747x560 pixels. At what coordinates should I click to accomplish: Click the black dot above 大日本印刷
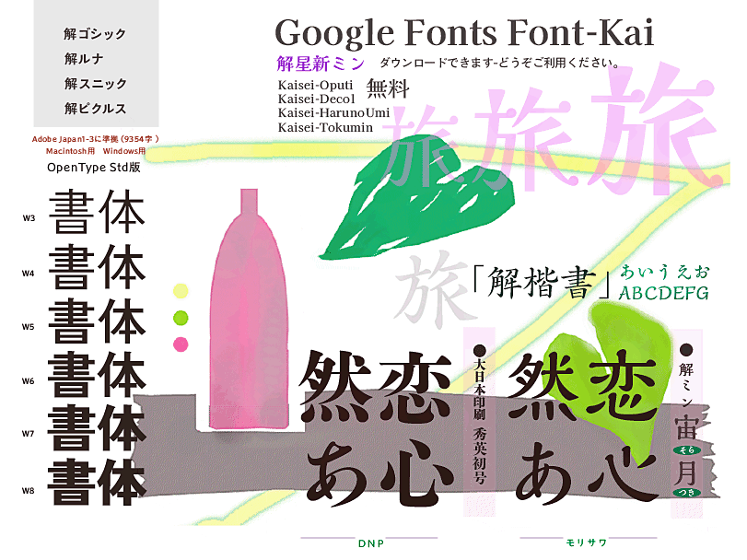point(479,351)
